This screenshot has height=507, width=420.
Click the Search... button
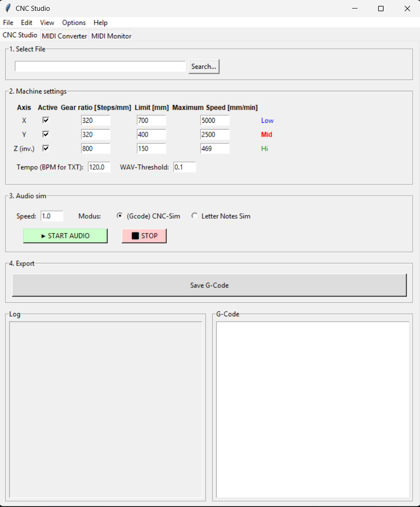[x=204, y=66]
